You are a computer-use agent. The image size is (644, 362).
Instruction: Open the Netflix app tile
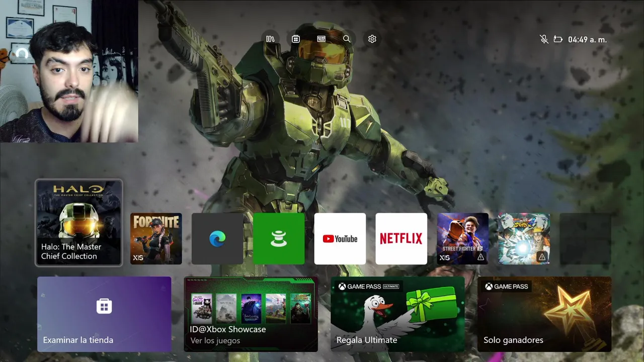pos(401,238)
